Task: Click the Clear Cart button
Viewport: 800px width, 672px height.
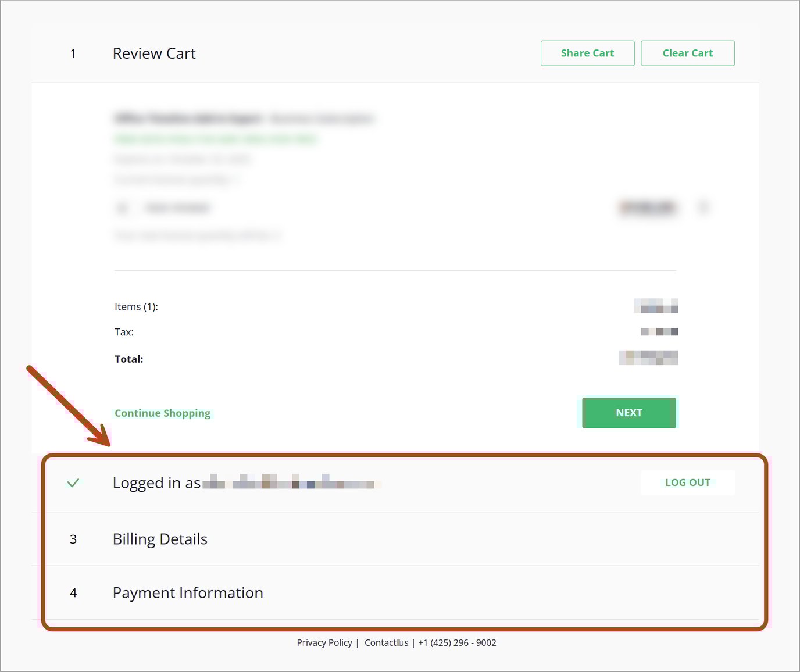Action: click(687, 53)
